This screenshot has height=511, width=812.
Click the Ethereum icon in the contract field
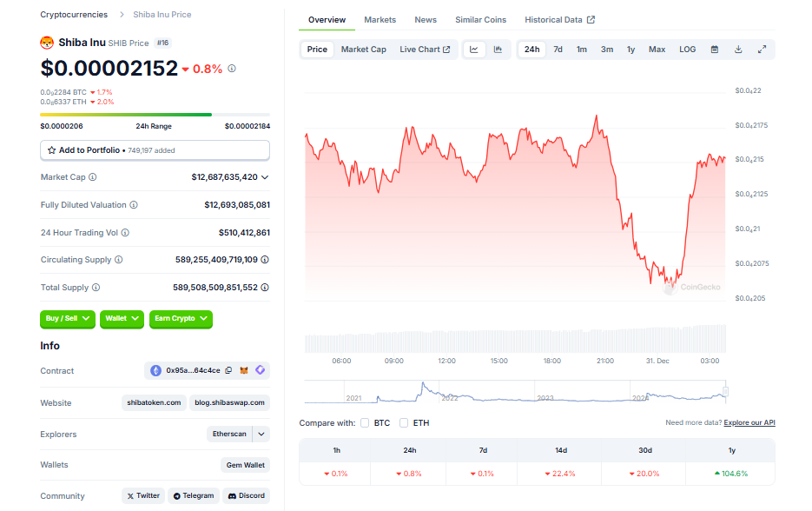[x=155, y=370]
